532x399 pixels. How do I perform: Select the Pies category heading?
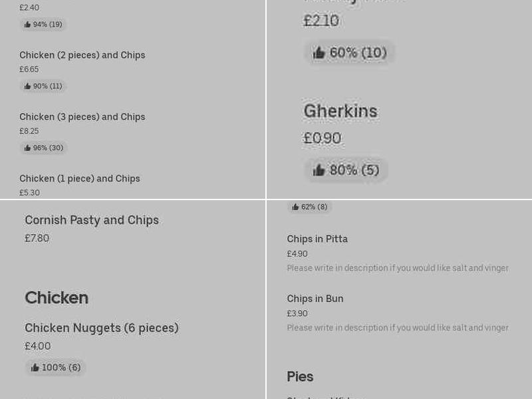[x=300, y=377]
